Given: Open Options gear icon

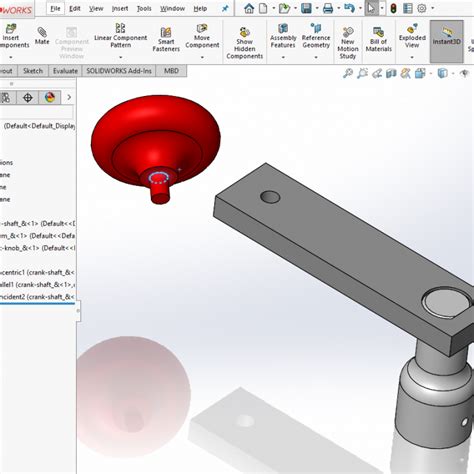Looking at the screenshot, I should coord(422,8).
